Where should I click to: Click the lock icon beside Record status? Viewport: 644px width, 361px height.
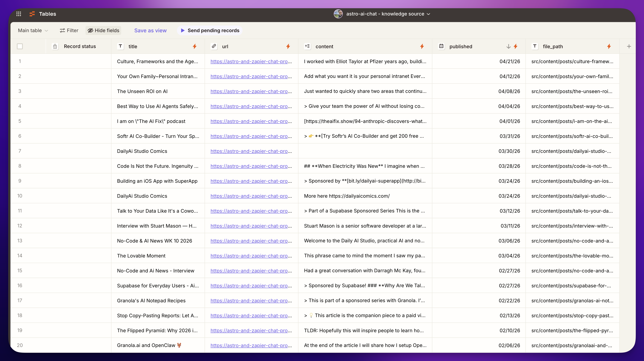point(55,47)
